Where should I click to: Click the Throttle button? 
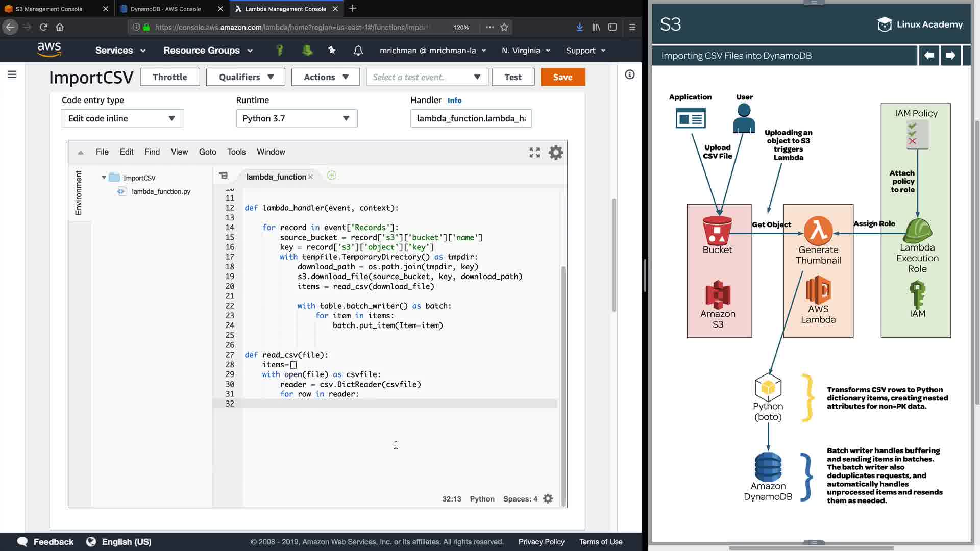pos(169,77)
